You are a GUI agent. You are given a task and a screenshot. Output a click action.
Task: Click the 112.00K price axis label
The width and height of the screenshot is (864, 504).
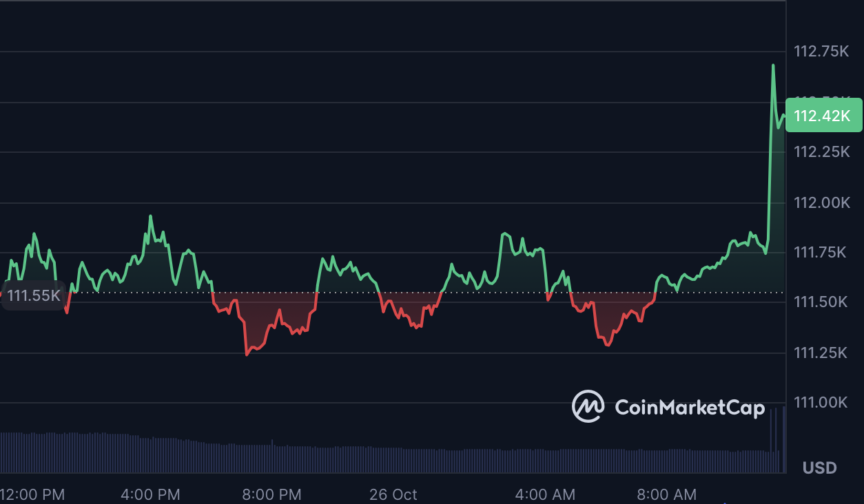pos(821,202)
